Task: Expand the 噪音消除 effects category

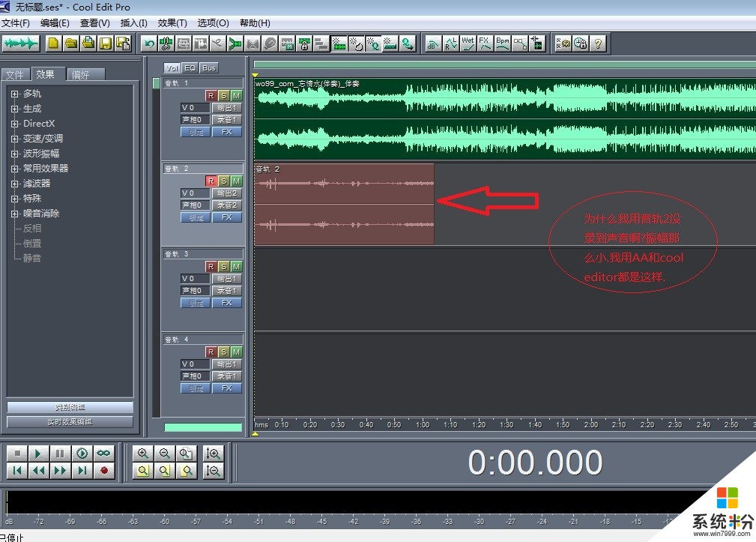Action: 14,214
